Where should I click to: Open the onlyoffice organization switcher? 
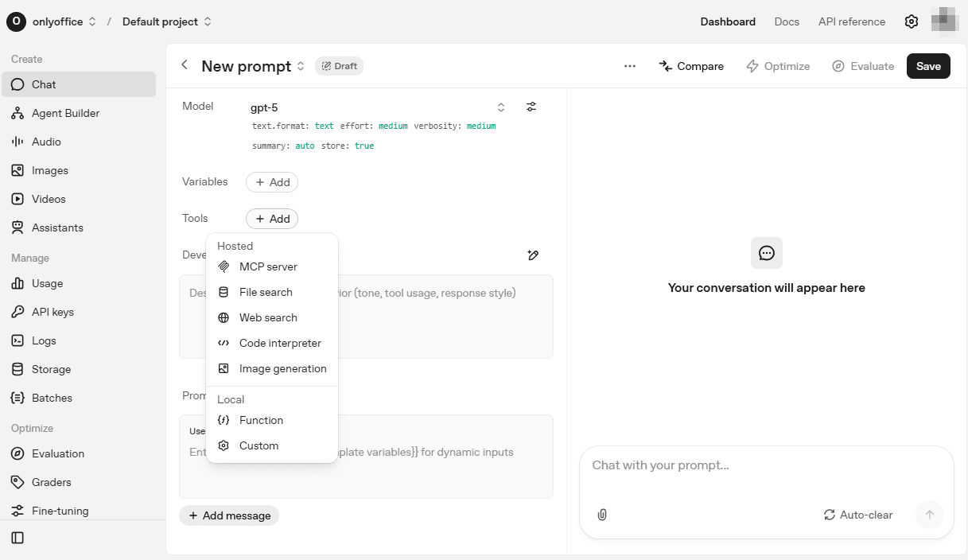(52, 21)
